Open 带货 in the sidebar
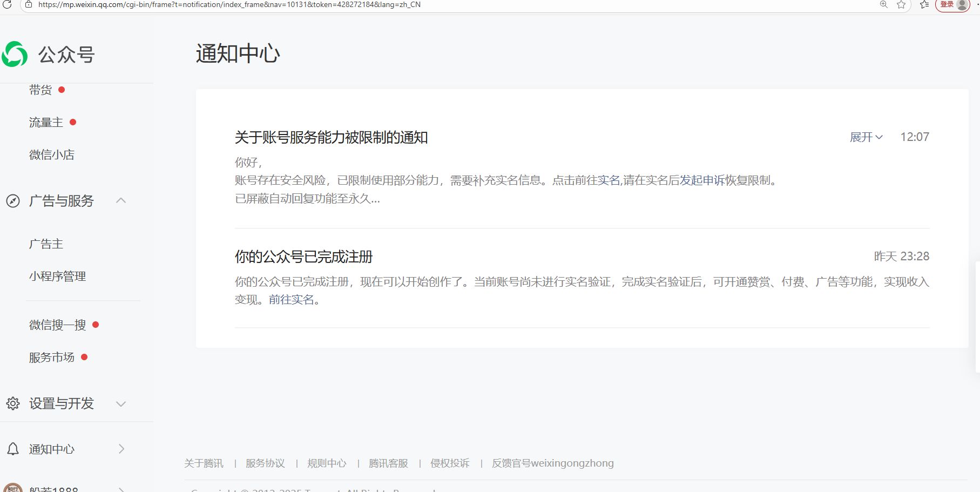 [x=40, y=90]
